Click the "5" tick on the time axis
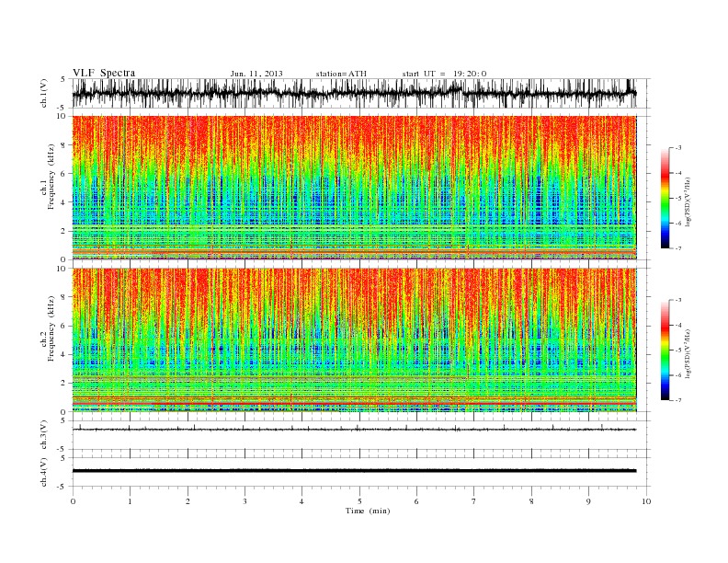This screenshot has width=728, height=563. click(359, 501)
